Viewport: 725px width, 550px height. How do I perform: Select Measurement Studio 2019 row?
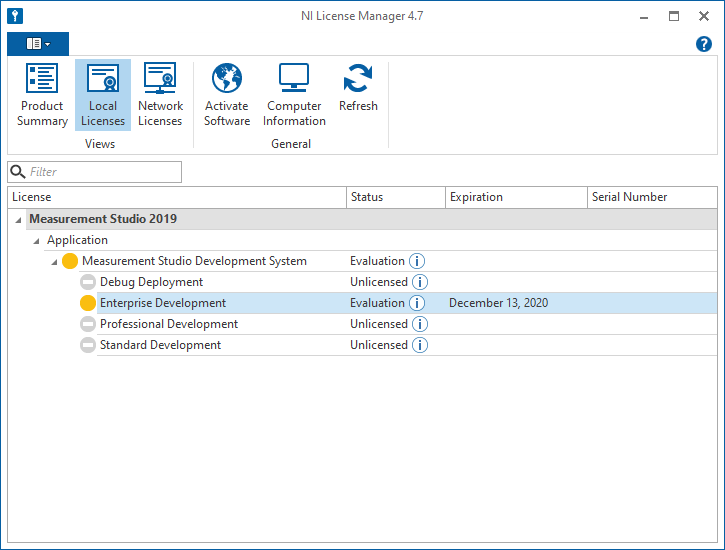coord(372,219)
